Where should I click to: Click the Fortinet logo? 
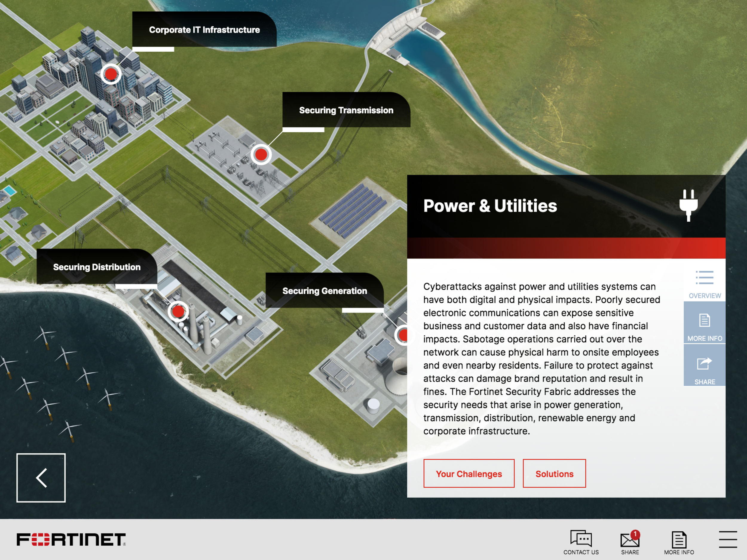pos(71,539)
